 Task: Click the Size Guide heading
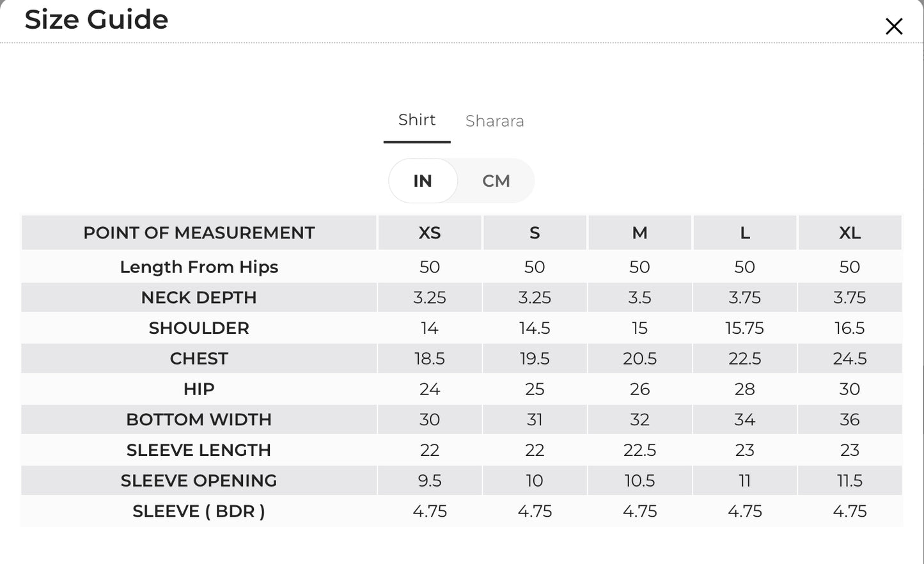(x=97, y=19)
